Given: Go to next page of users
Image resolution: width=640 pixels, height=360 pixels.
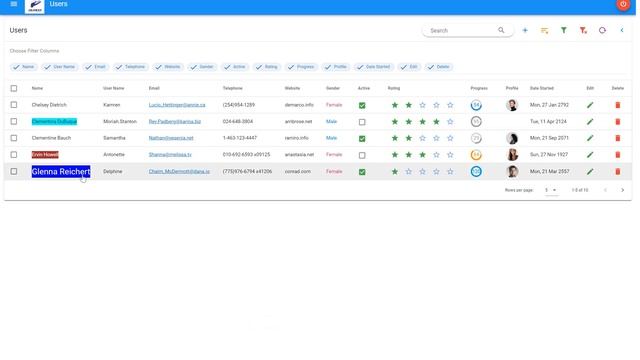Looking at the screenshot, I should [622, 190].
